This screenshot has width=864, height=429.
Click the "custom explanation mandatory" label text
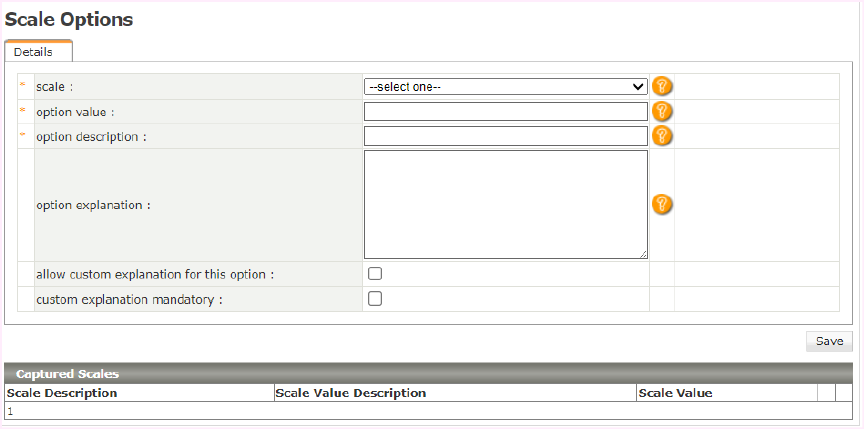[129, 299]
